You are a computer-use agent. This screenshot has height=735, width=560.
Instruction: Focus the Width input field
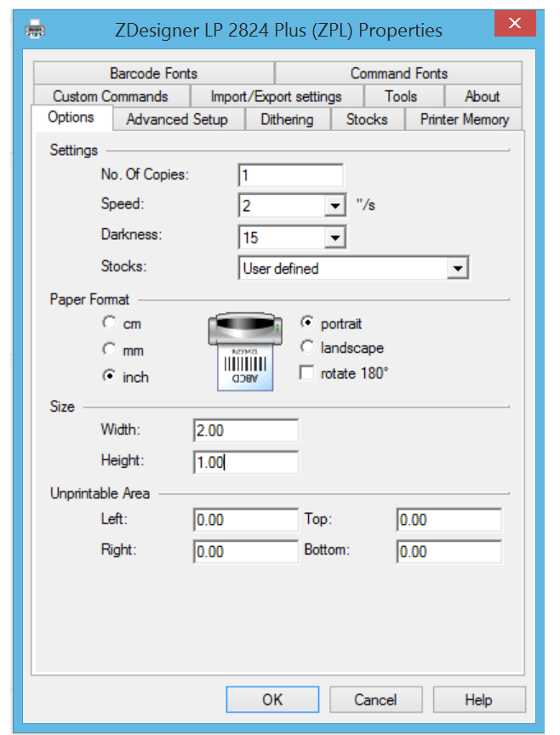tap(246, 430)
